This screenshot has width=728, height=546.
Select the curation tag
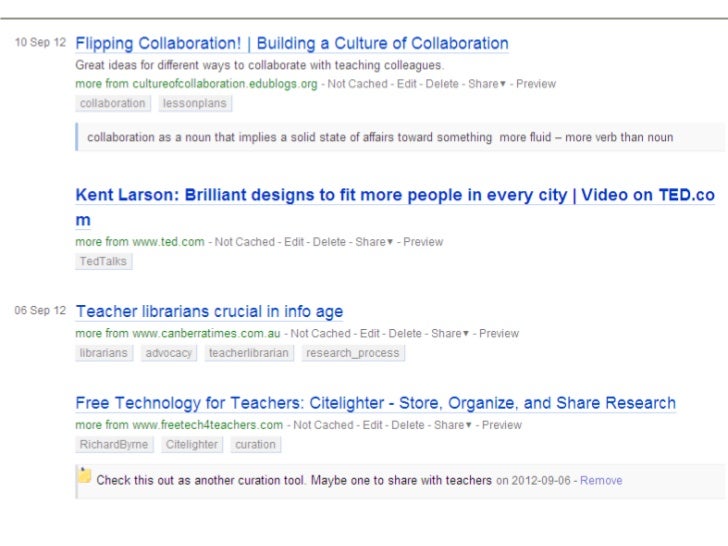click(255, 444)
